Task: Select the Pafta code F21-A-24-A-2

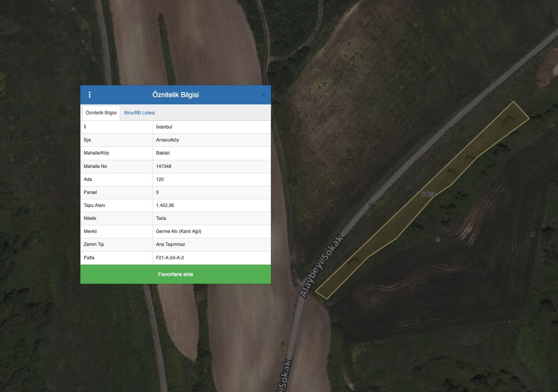Action: 170,258
